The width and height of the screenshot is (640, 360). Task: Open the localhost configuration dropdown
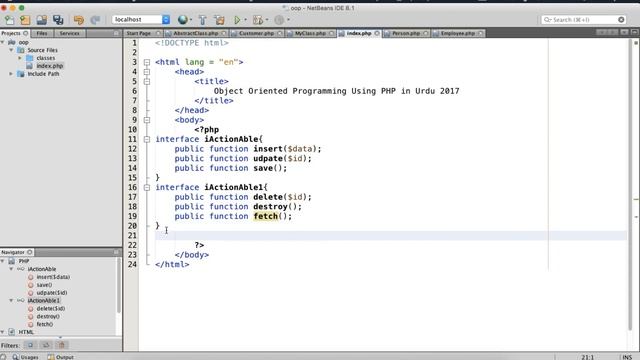[166, 20]
